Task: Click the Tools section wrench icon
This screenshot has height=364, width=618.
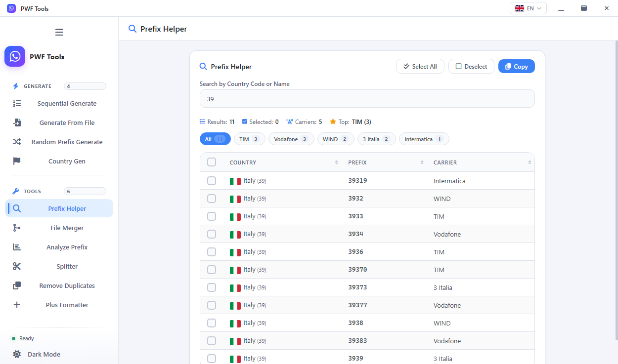Action: pos(16,191)
